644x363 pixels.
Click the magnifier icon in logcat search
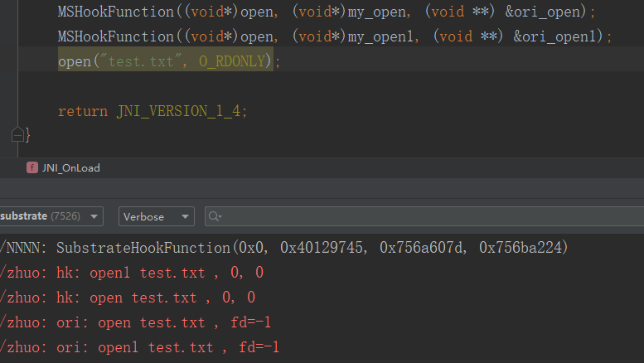click(215, 216)
